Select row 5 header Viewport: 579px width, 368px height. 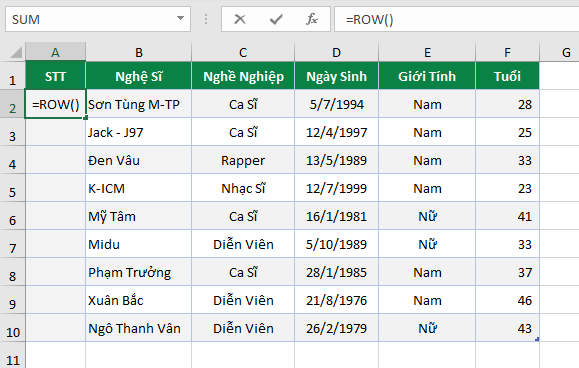[13, 188]
